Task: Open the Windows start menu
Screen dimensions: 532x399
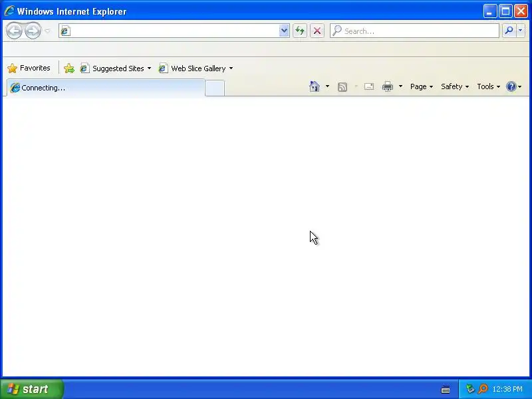Action: [x=31, y=389]
